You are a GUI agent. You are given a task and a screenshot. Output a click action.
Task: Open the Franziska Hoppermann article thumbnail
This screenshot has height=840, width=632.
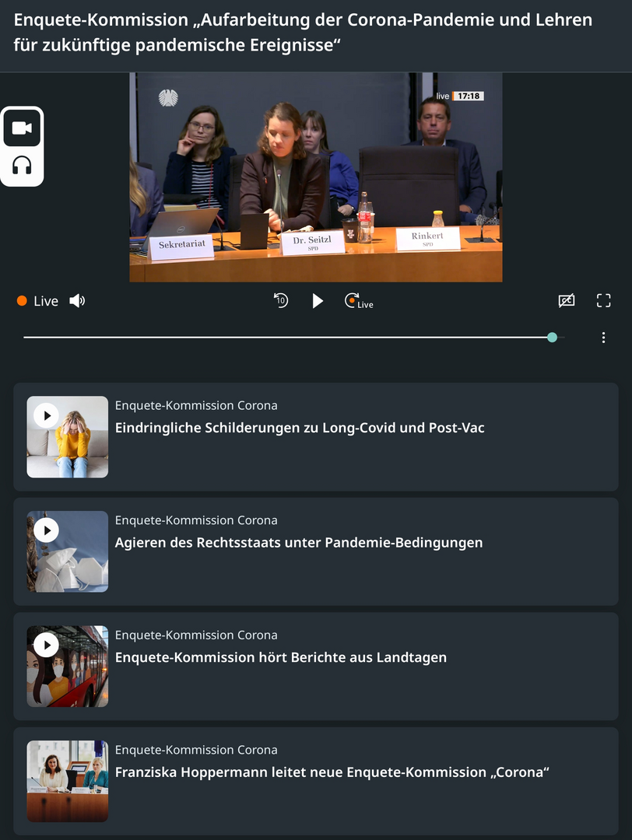tap(67, 781)
